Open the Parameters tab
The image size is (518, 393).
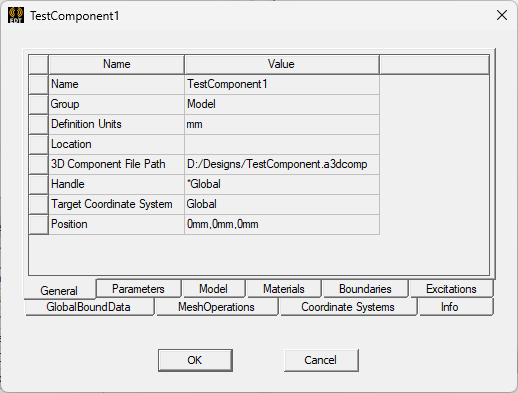pyautogui.click(x=138, y=289)
